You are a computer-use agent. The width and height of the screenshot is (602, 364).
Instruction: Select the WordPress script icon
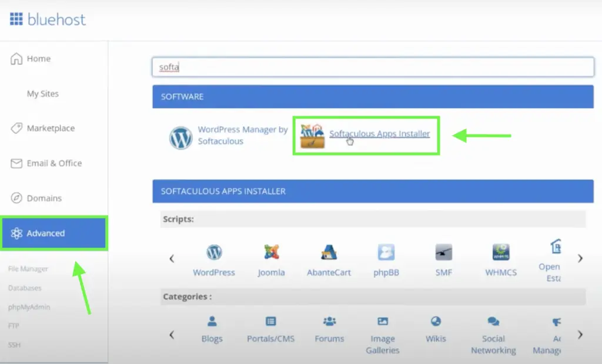point(214,252)
